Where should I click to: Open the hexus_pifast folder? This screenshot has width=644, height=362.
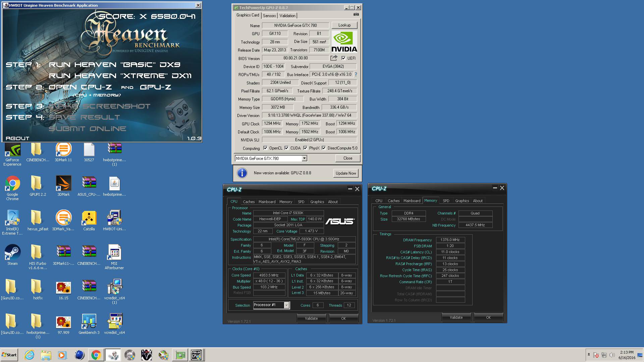(38, 221)
